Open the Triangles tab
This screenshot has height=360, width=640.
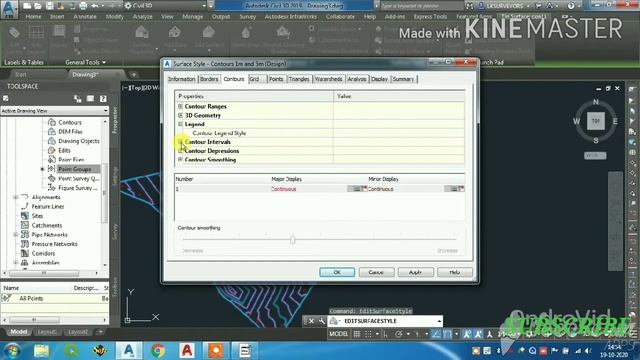pos(299,79)
